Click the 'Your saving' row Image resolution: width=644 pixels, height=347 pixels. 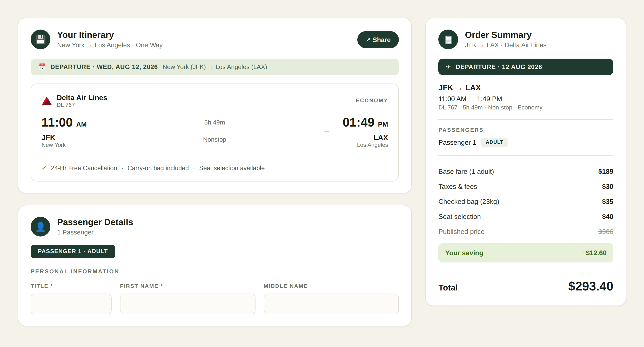pos(526,253)
